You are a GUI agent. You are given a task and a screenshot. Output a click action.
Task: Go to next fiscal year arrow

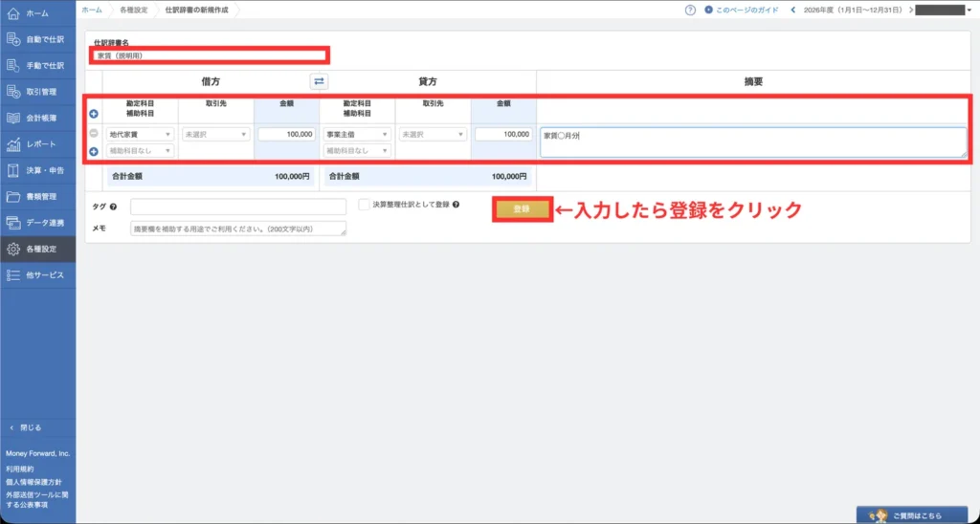[x=912, y=10]
